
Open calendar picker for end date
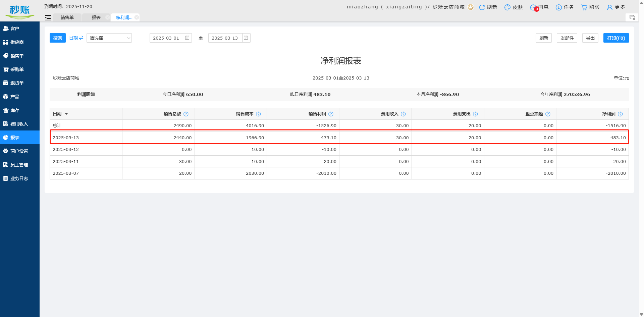coord(246,38)
